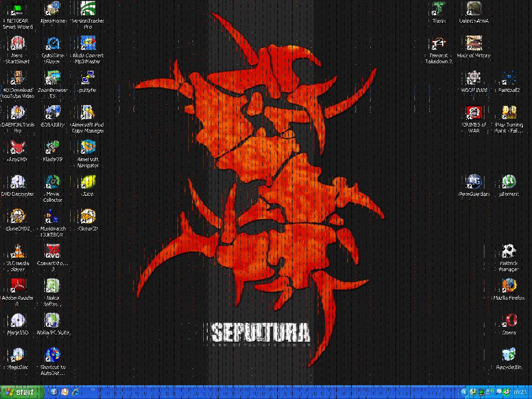Open the NETGEAR Smart Wizard shortcut
The height and width of the screenshot is (399, 532).
[17, 16]
